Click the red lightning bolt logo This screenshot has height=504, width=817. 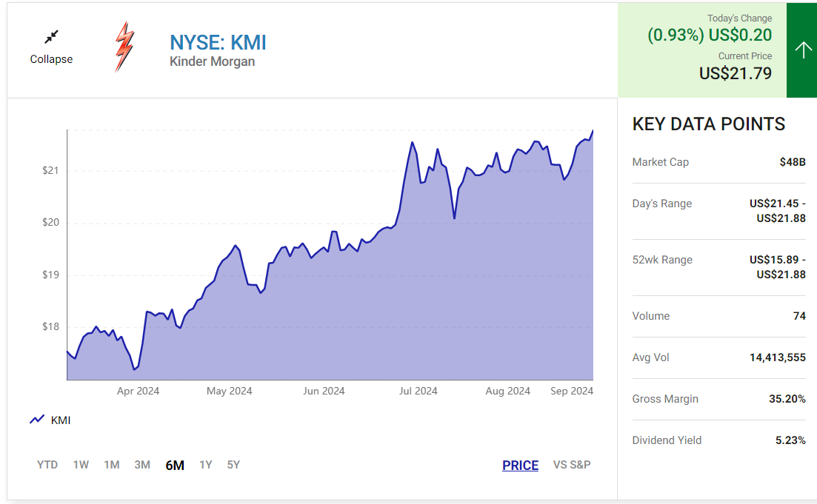pos(124,47)
